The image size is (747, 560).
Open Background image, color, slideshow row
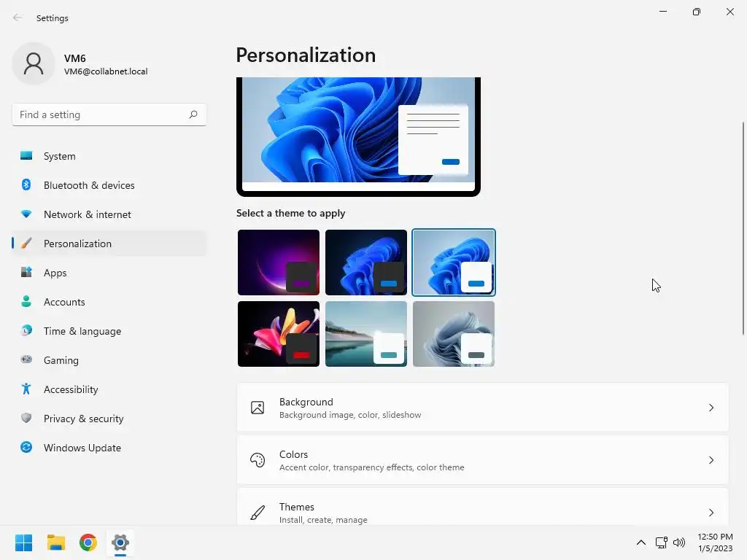point(483,408)
